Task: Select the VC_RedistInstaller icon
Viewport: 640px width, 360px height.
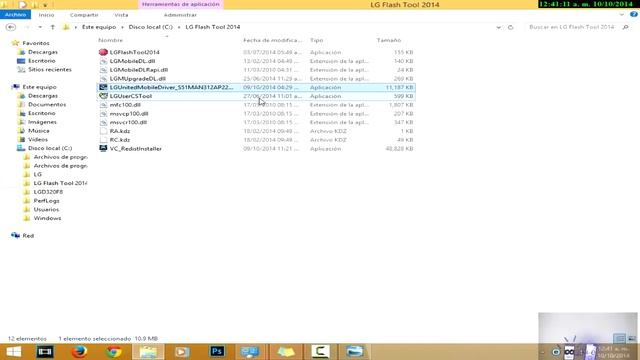Action: pos(103,149)
